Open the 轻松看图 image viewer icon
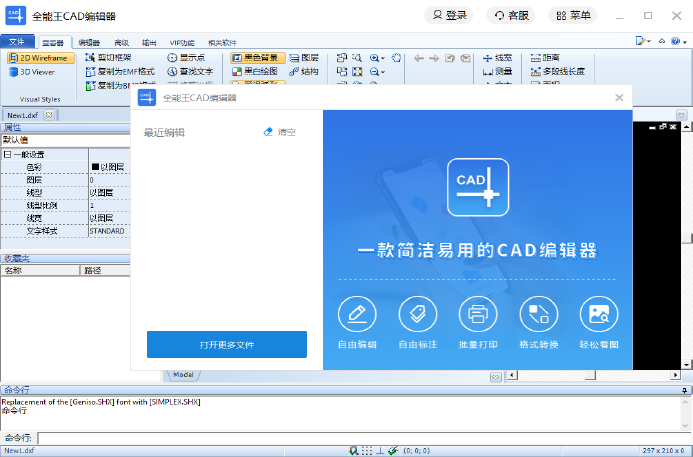The width and height of the screenshot is (693, 457). tap(599, 314)
